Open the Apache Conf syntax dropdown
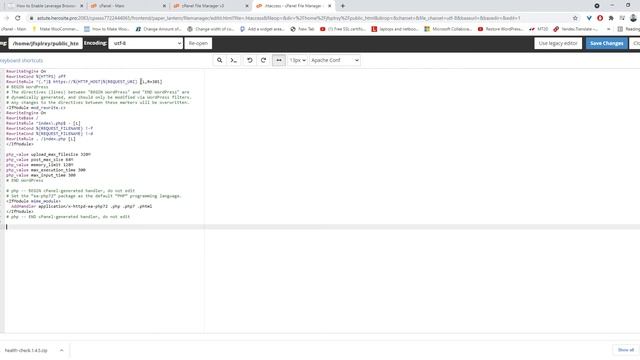Viewport: 640px width, 360px height. tap(335, 60)
